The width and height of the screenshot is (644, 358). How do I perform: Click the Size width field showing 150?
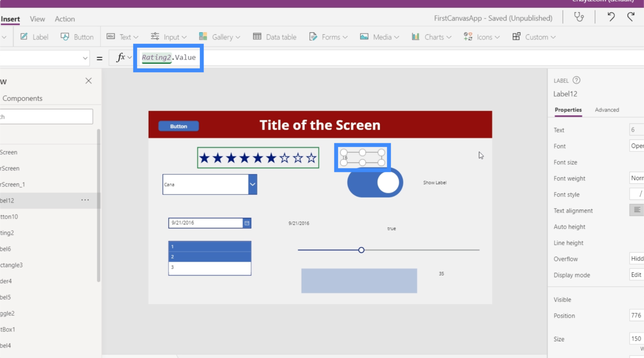tap(637, 338)
